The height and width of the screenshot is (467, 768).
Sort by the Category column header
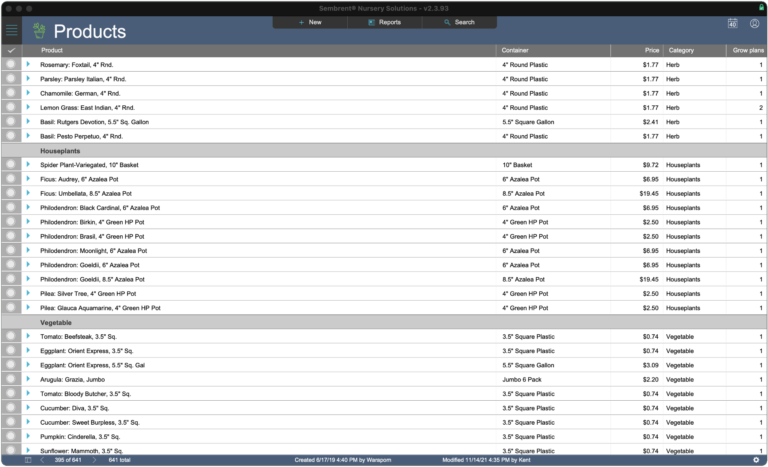pos(681,50)
